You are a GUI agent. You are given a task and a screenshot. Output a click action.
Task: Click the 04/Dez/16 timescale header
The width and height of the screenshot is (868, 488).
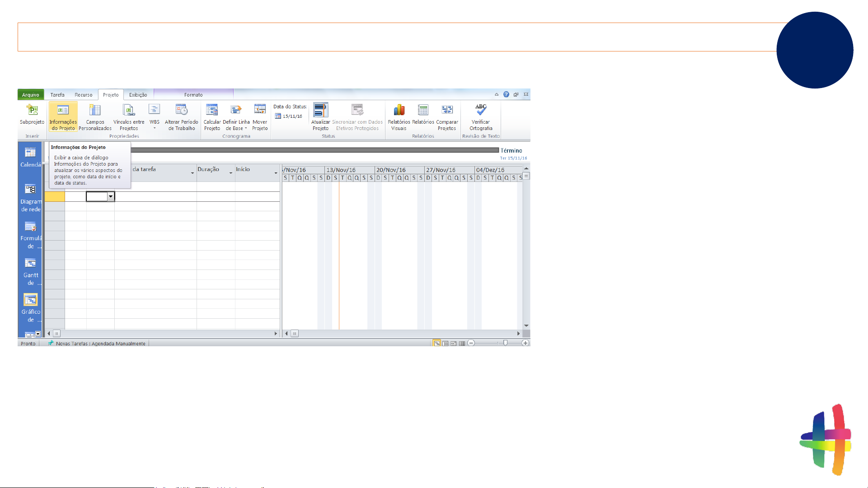(x=499, y=170)
